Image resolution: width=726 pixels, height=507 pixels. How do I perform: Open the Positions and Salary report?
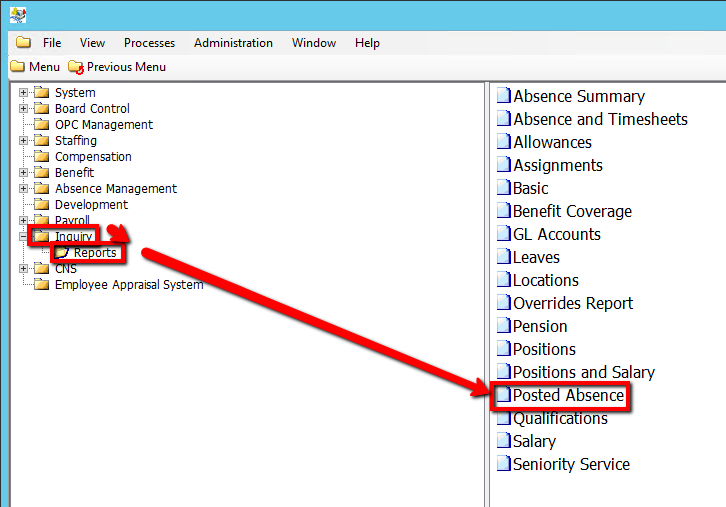click(583, 373)
